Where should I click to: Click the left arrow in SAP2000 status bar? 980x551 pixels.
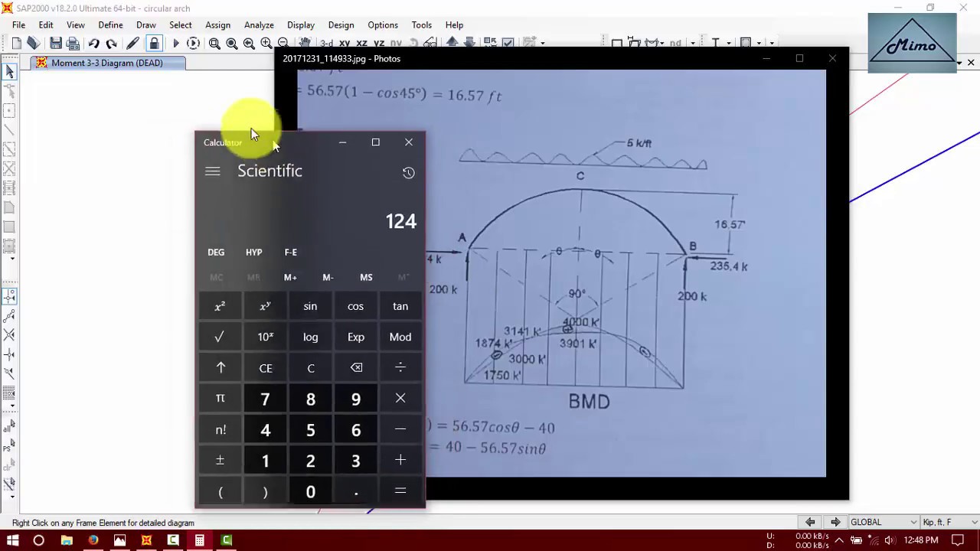pyautogui.click(x=809, y=522)
